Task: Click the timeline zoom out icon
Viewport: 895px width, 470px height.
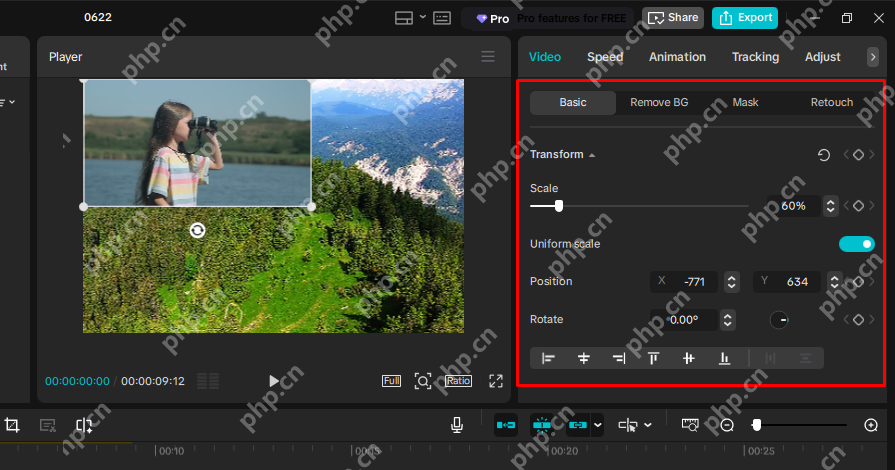Action: 727,425
